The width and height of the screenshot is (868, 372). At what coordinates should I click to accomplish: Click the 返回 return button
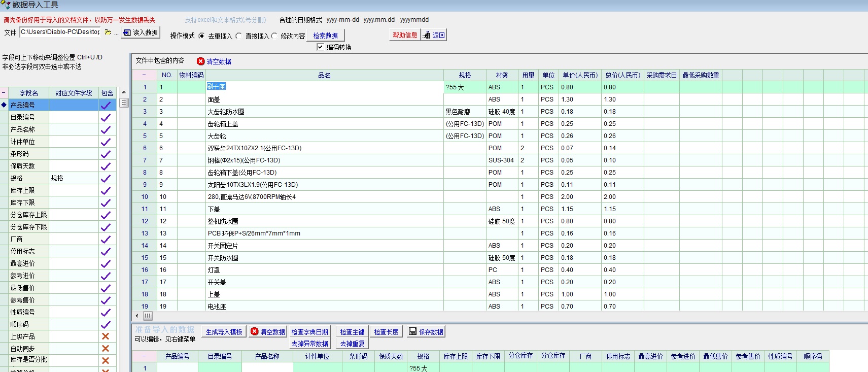tap(434, 35)
